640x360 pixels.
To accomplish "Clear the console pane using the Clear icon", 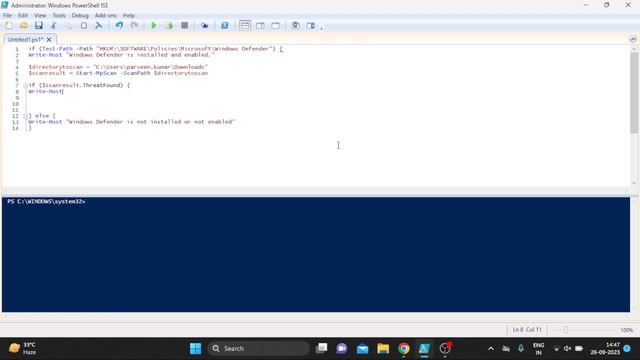I will pos(98,26).
